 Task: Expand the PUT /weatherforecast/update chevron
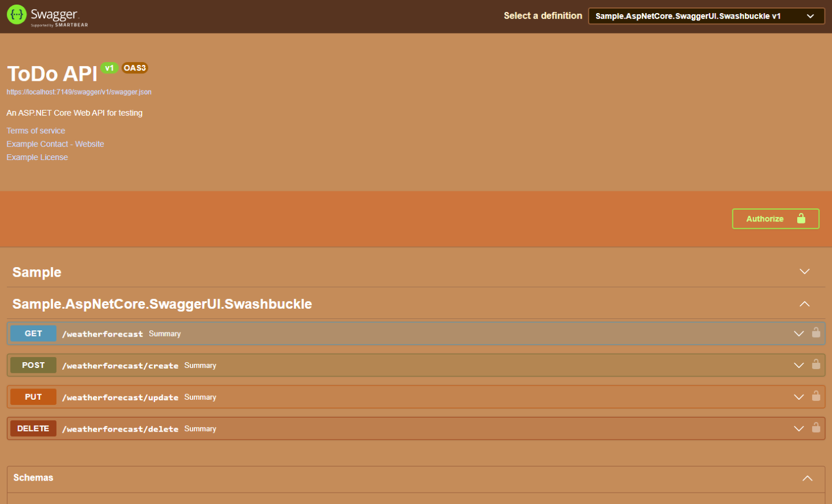799,397
